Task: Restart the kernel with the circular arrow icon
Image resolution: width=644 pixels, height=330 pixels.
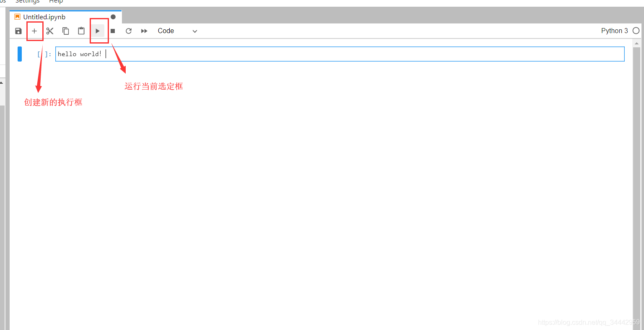Action: coord(129,31)
